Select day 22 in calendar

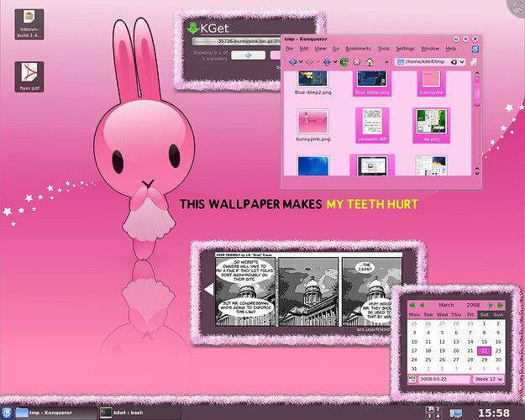pyautogui.click(x=484, y=350)
